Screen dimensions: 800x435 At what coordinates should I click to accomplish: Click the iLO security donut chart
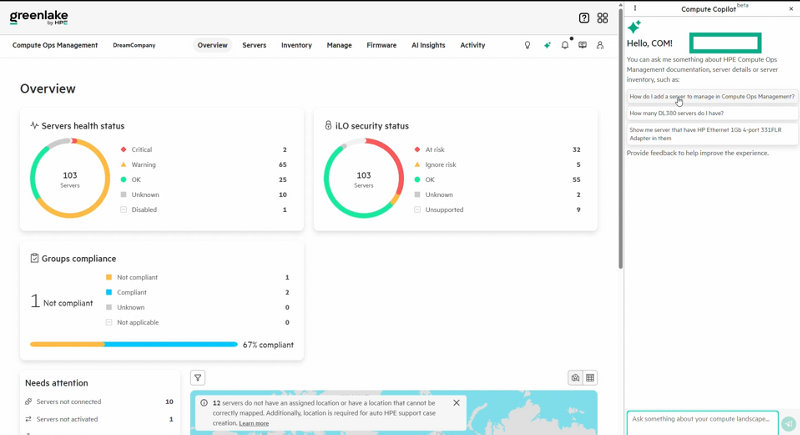point(364,178)
